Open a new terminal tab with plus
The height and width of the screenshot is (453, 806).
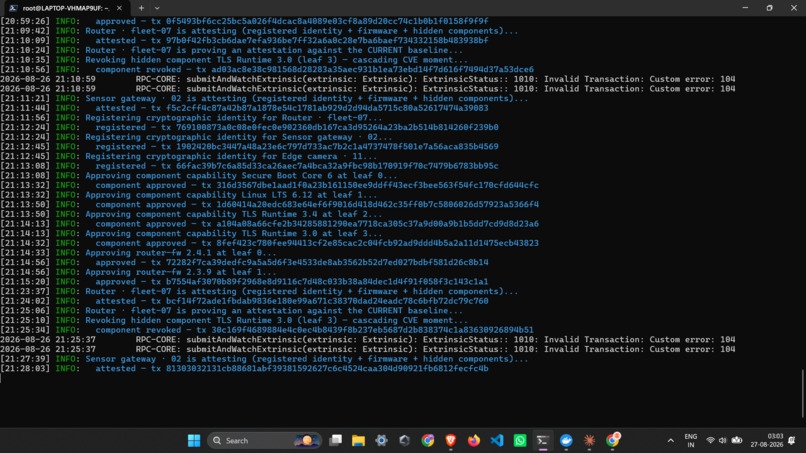point(141,8)
